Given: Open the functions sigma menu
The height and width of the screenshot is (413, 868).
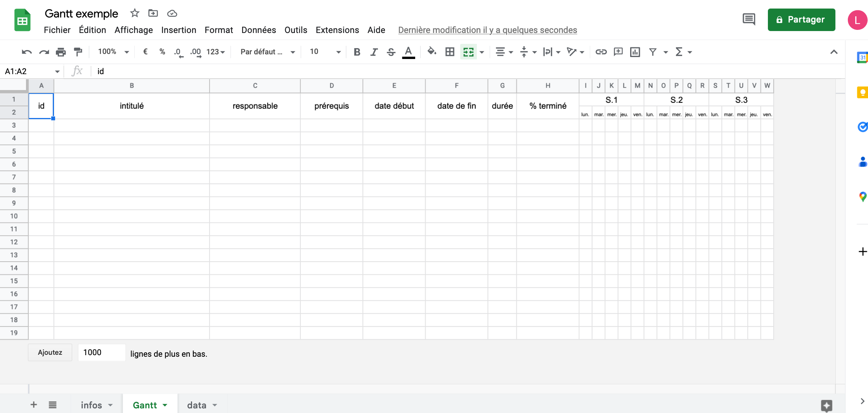Looking at the screenshot, I should [x=683, y=52].
